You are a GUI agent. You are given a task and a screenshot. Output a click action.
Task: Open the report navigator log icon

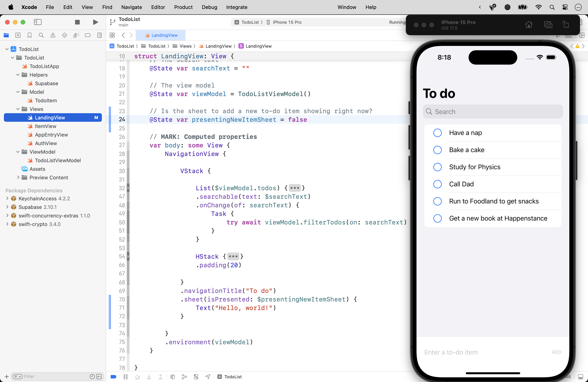click(99, 35)
